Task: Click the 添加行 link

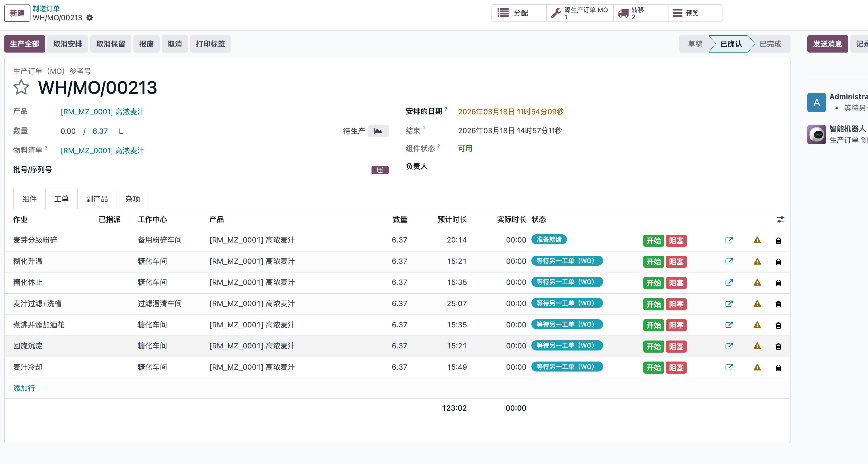Action: [x=24, y=388]
